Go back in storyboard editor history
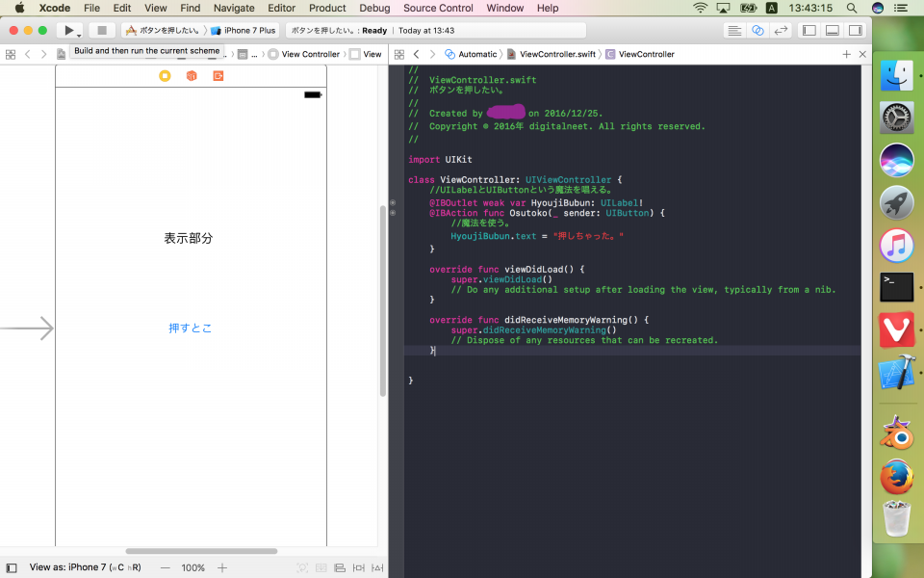This screenshot has width=924, height=578. 27,54
